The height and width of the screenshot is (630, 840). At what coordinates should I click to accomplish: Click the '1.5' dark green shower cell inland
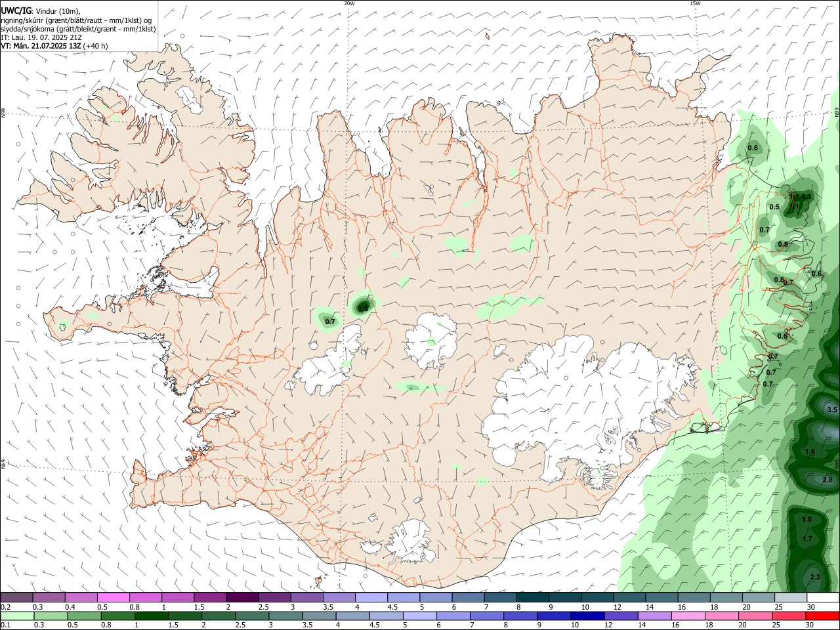click(x=363, y=306)
